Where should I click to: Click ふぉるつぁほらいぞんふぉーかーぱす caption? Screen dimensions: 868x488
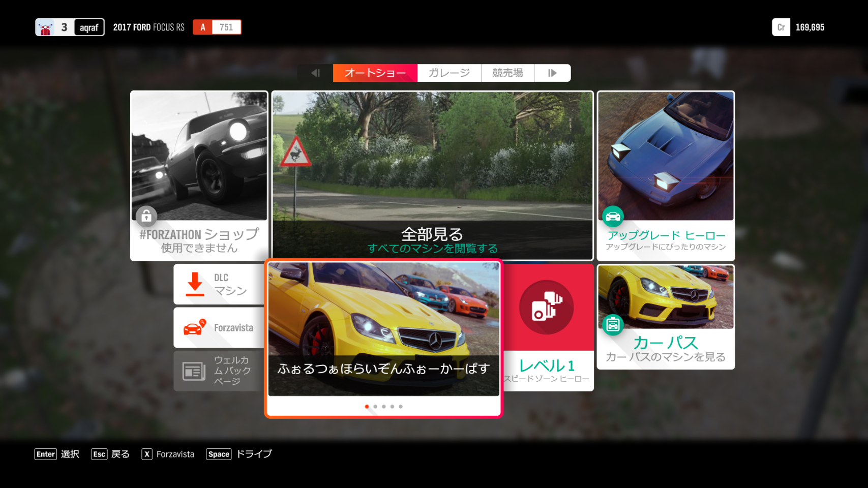(384, 369)
